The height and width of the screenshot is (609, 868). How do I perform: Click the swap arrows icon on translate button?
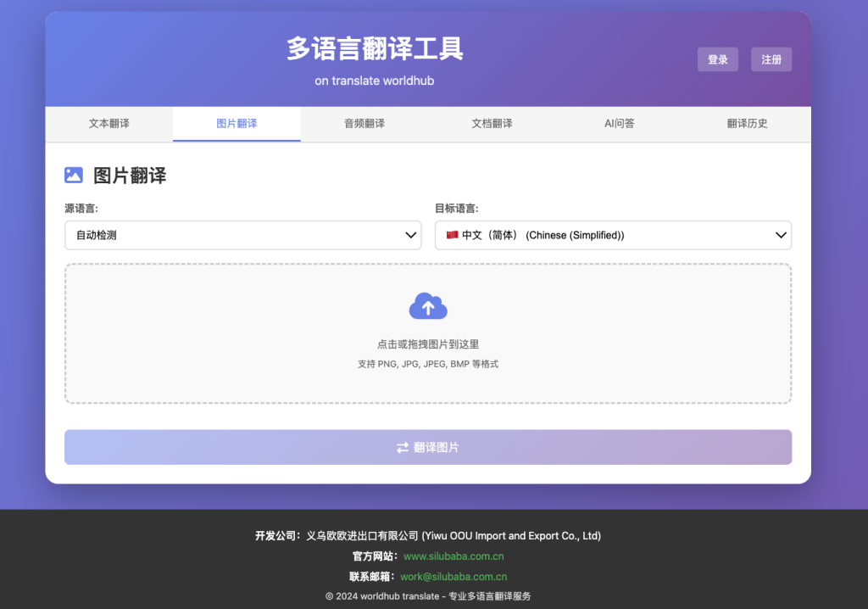click(403, 448)
